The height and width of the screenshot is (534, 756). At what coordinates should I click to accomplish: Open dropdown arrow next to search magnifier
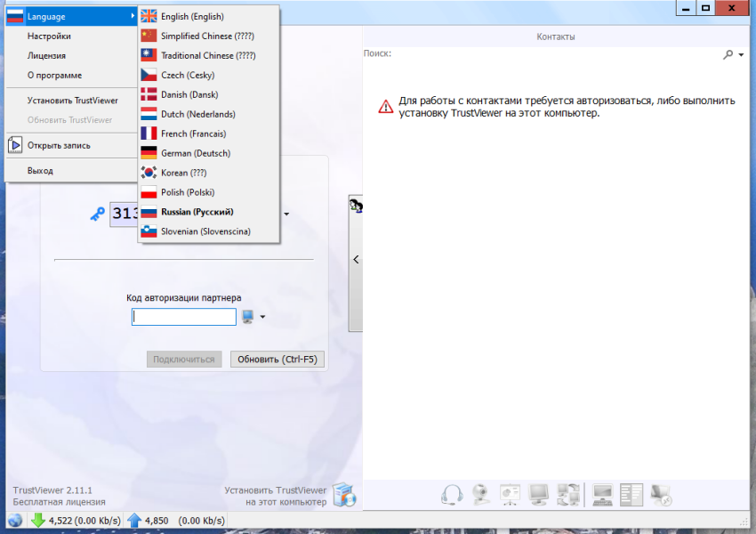pos(741,55)
